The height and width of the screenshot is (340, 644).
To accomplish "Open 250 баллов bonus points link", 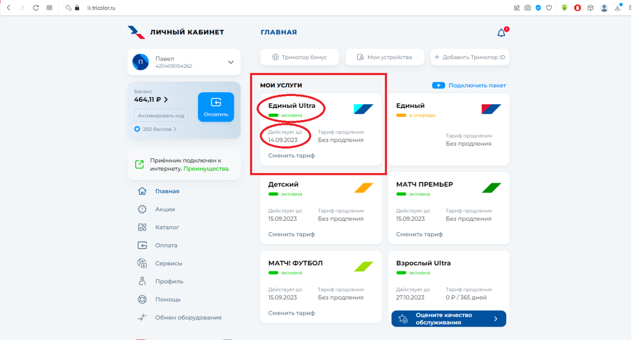I will point(156,129).
